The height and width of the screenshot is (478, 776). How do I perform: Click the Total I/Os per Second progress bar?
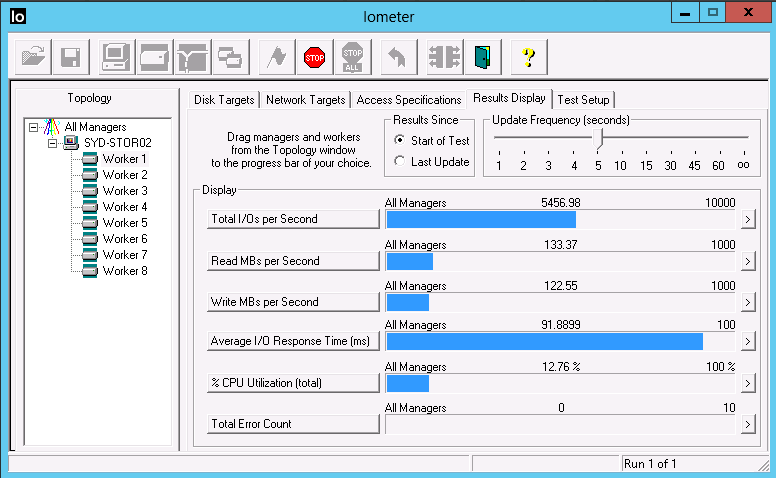pos(561,219)
